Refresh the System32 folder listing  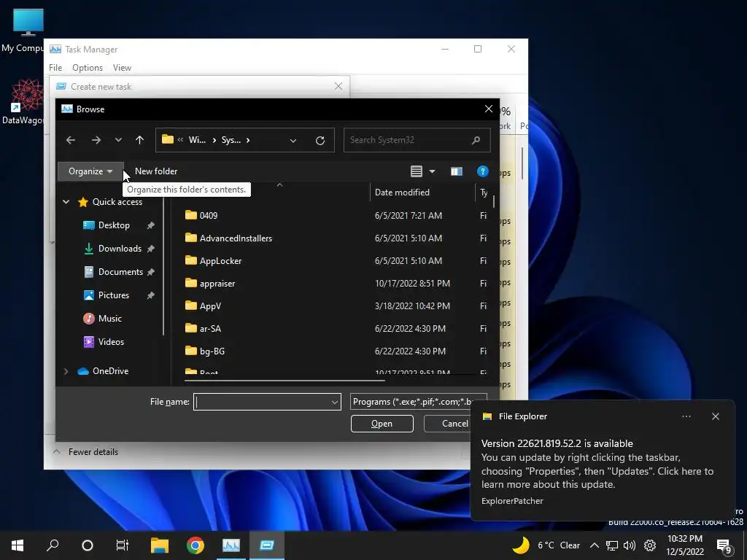320,141
